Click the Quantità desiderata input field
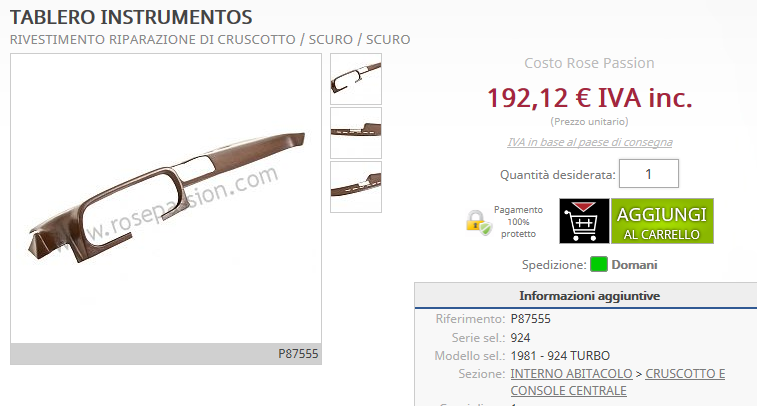 649,174
